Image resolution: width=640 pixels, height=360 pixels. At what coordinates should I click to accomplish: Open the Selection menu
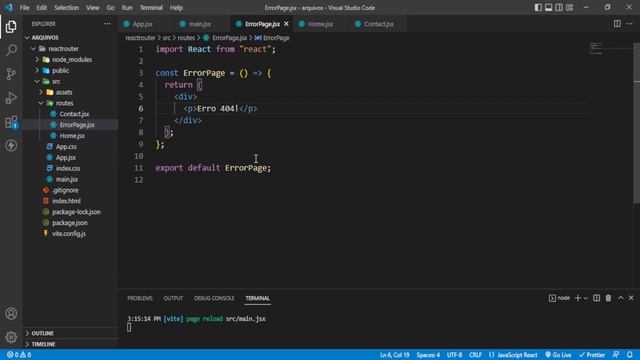[67, 7]
